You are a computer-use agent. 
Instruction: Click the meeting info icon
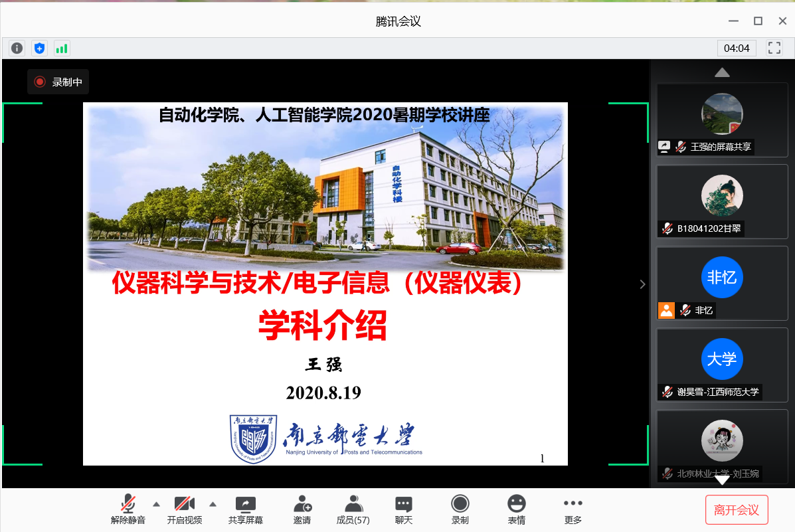coord(17,48)
